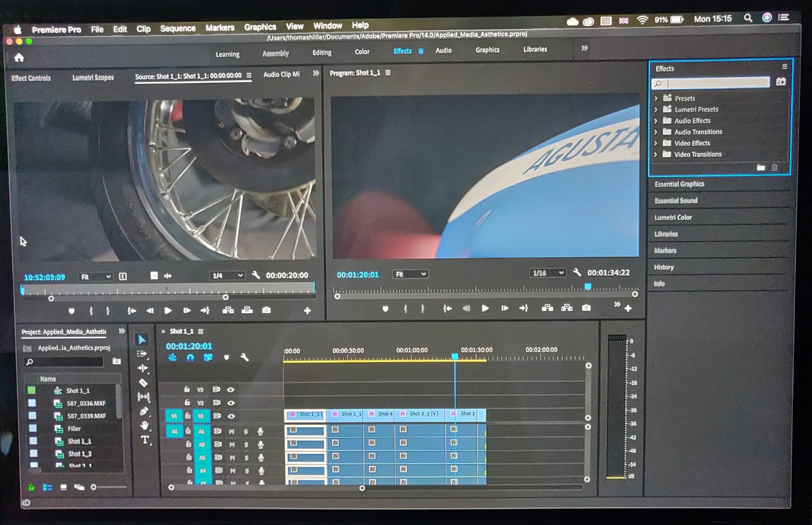Select the Ripple Edit tool
Image resolution: width=812 pixels, height=525 pixels.
(x=143, y=368)
